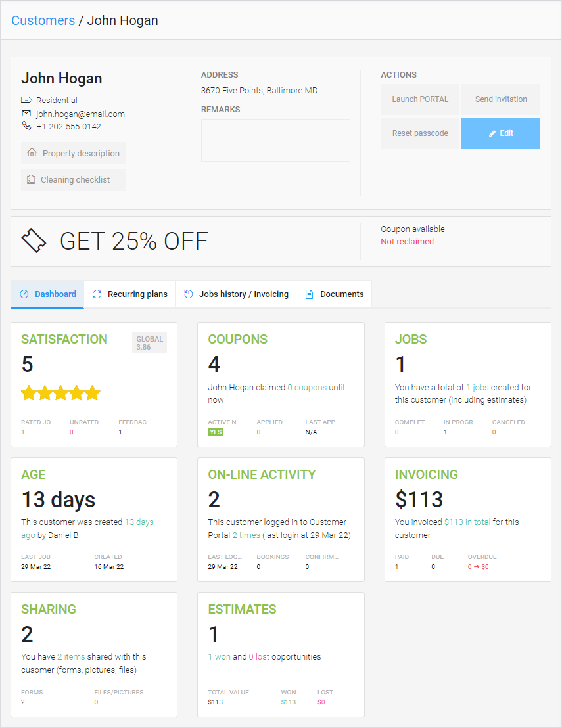Click the house icon beside Property description
Image resolution: width=562 pixels, height=728 pixels.
point(32,153)
